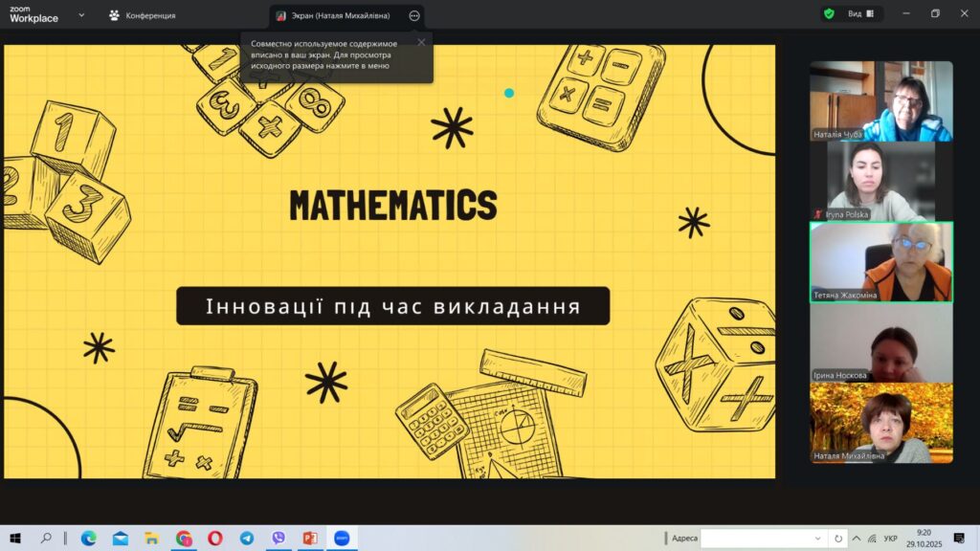Select Ірина Носкова's video thumbnail
The image size is (980, 551).
(880, 342)
